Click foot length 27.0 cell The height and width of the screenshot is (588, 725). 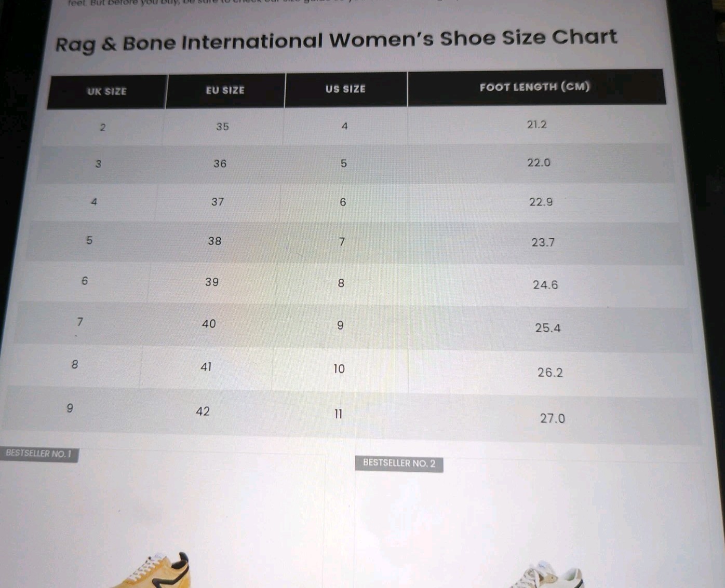coord(553,418)
